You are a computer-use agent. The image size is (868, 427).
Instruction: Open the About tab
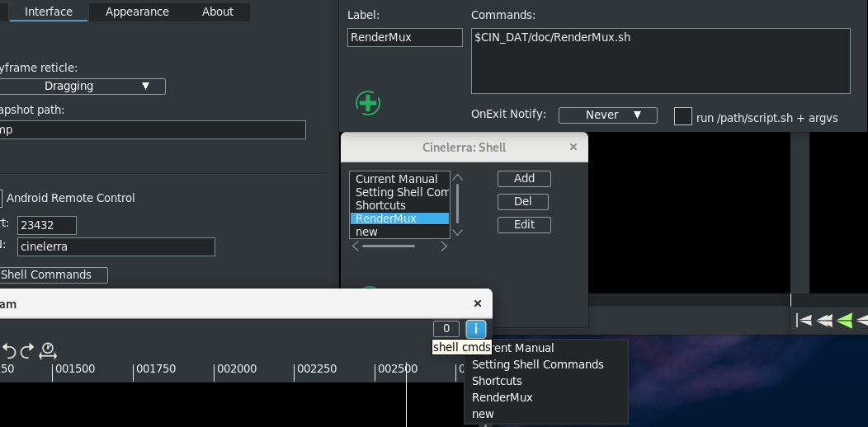(218, 12)
